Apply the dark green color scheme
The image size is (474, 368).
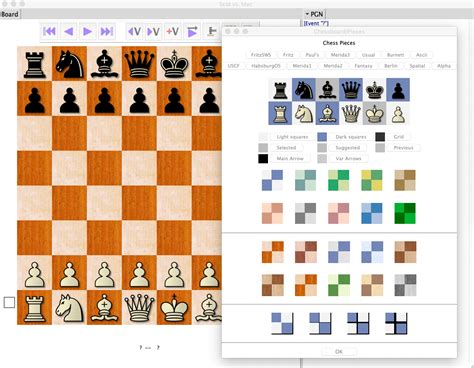pos(405,213)
